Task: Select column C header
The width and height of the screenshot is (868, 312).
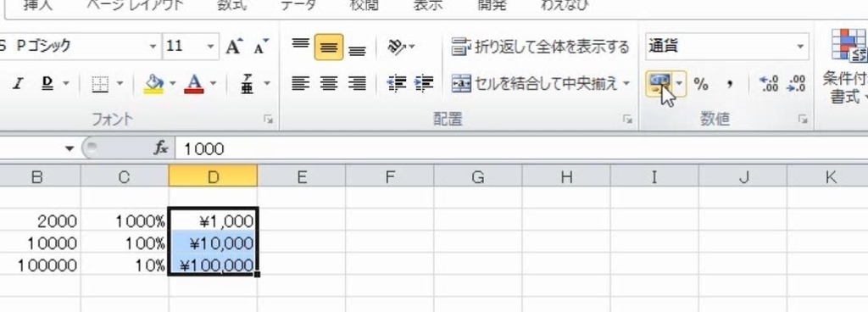Action: (125, 177)
